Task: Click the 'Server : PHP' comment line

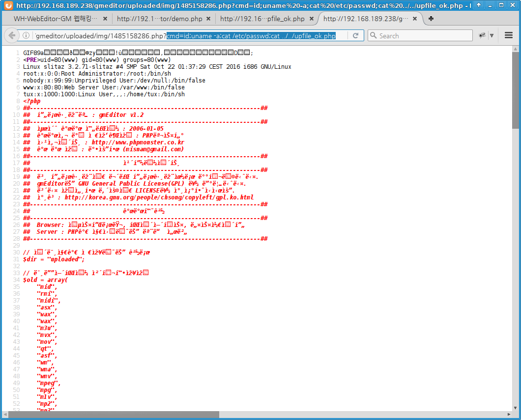Action: [105, 232]
